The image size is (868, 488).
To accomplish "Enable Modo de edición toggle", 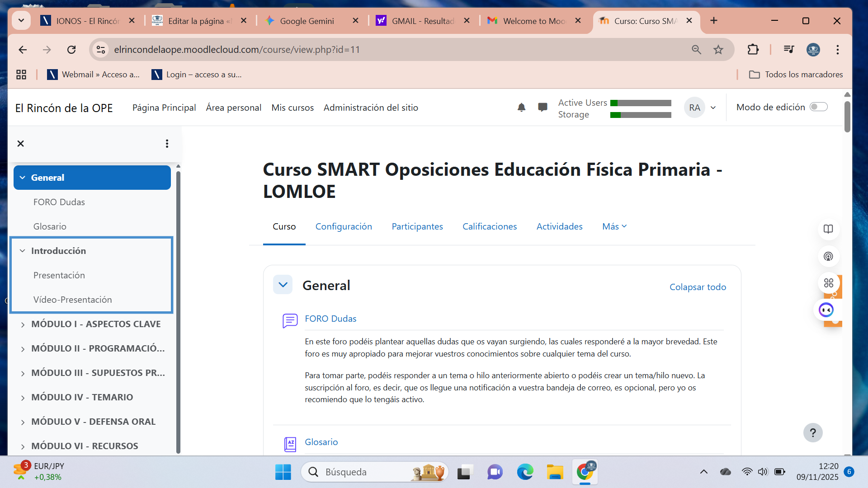I will click(x=818, y=107).
